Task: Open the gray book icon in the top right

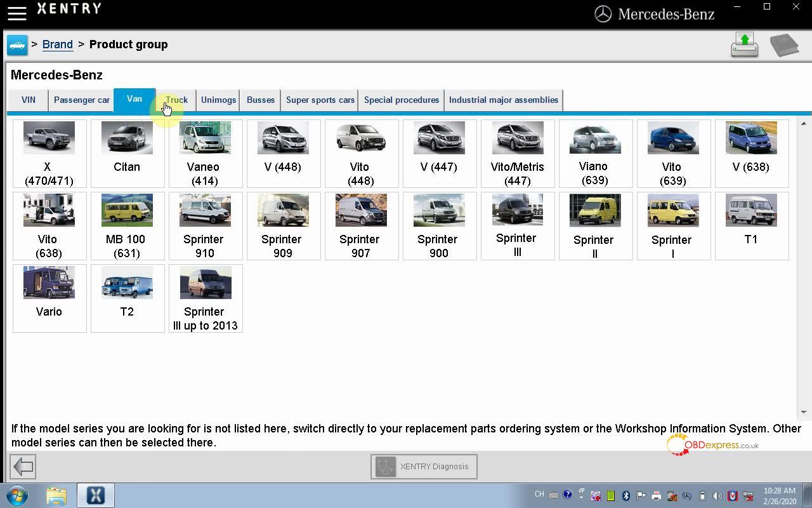Action: click(x=784, y=45)
